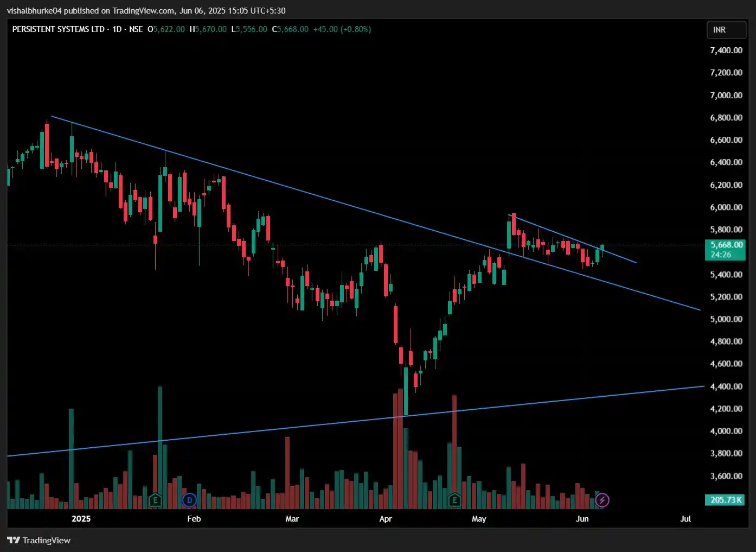Screen dimensions: 756x552
Task: Click the open value O5,622.00
Action: click(x=166, y=29)
